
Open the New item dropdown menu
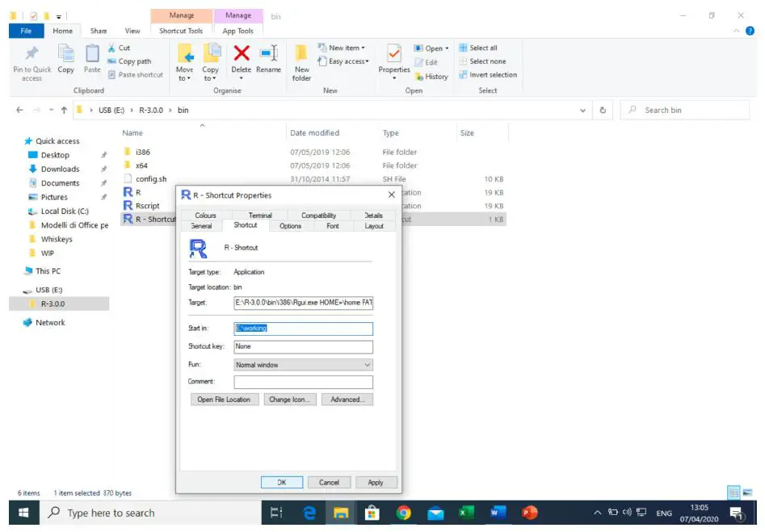coord(342,48)
